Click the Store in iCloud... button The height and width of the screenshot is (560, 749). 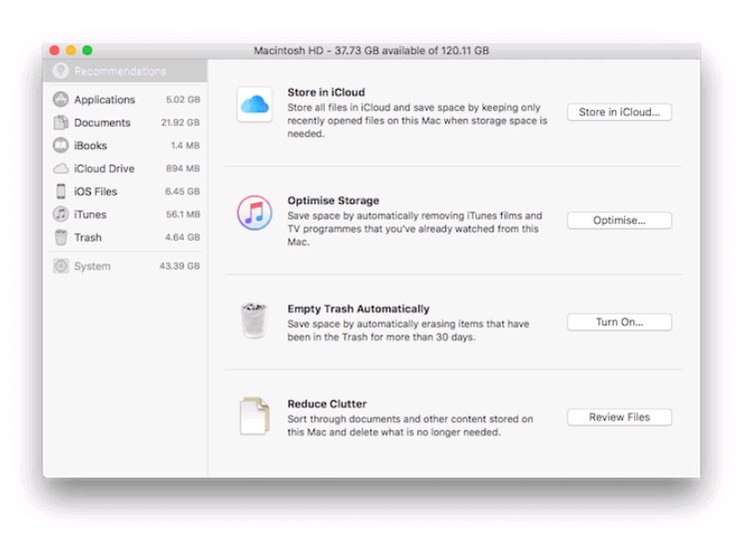[x=619, y=112]
